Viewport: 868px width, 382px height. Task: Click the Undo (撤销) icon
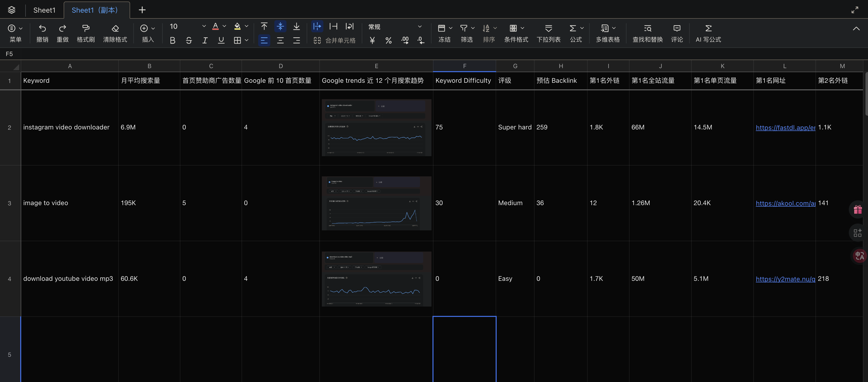tap(42, 28)
